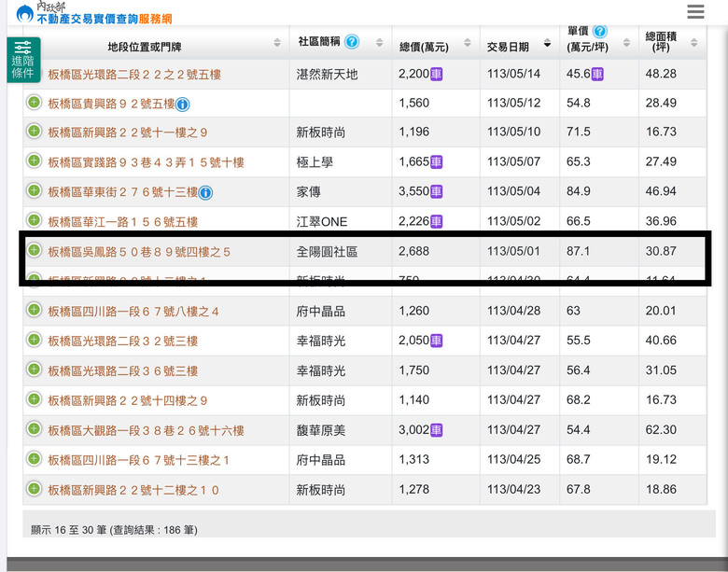Expand the 吳鳳路５０巷８９號四樓之５ row
Image resolution: width=728 pixels, height=572 pixels.
34,250
